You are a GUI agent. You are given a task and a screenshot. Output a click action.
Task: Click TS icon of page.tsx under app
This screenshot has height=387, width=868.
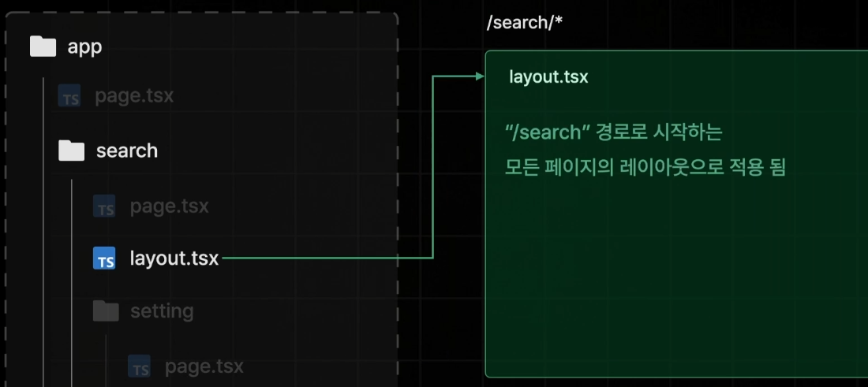[69, 95]
